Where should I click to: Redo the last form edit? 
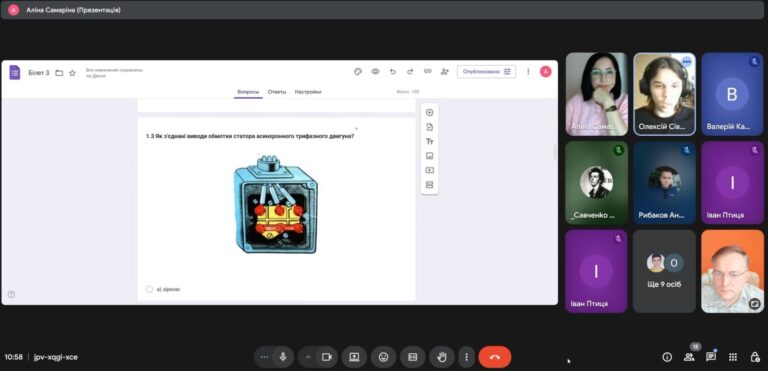pos(410,72)
